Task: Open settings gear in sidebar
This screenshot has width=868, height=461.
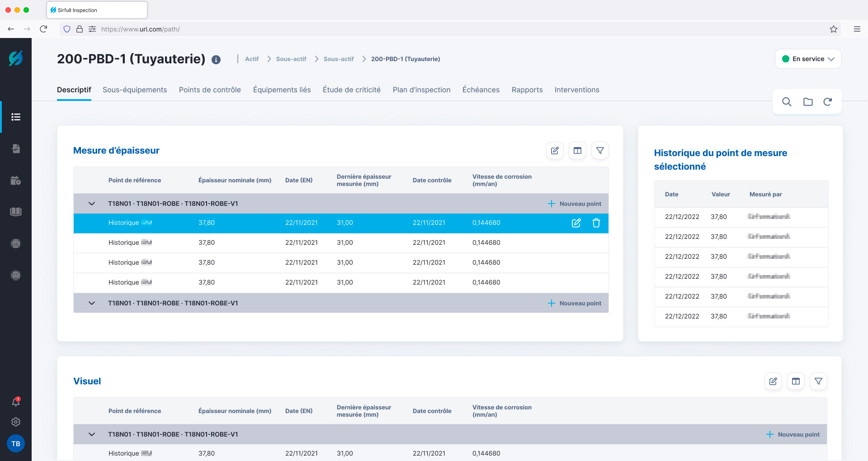Action: tap(16, 422)
